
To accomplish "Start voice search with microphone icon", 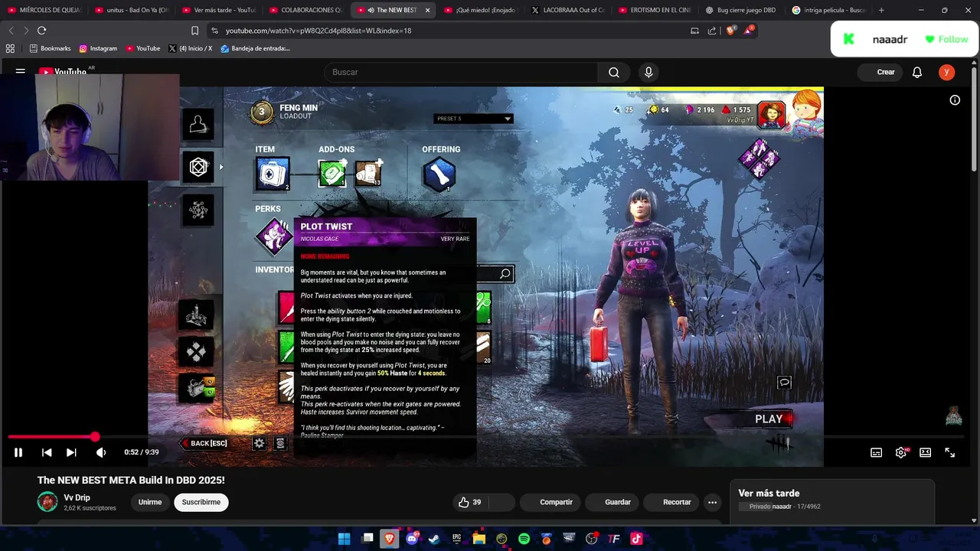I will click(x=648, y=72).
